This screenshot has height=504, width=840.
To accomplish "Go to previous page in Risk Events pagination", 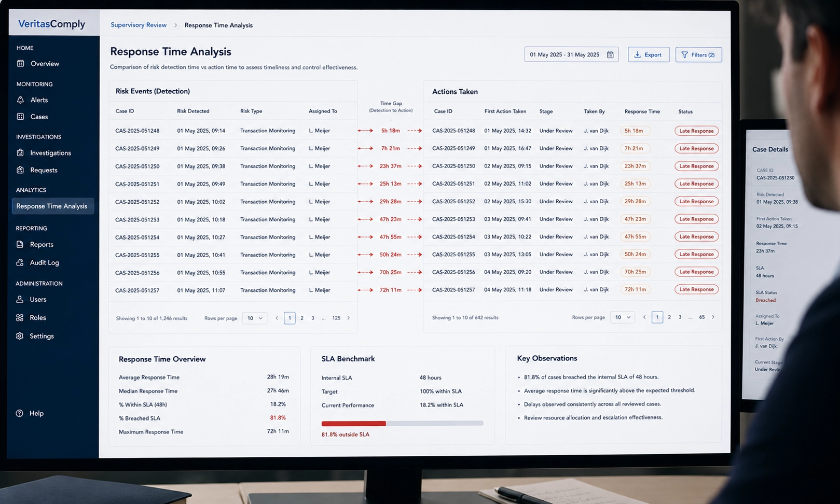I will point(277,318).
